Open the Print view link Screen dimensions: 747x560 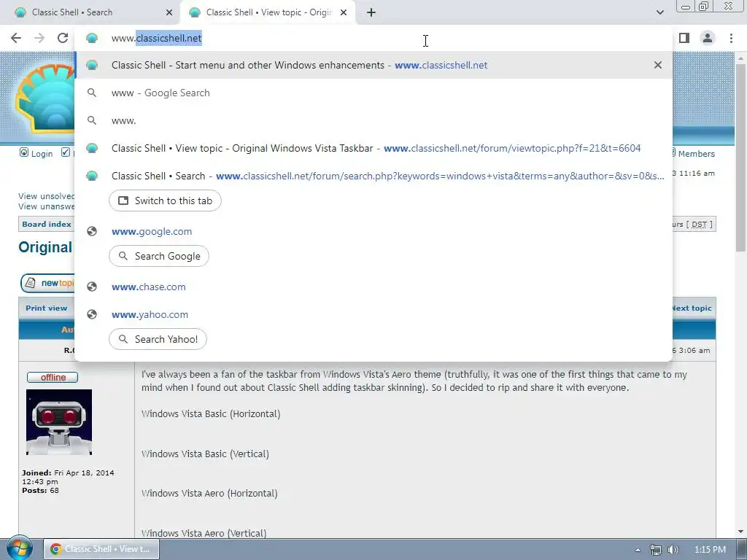(x=46, y=308)
